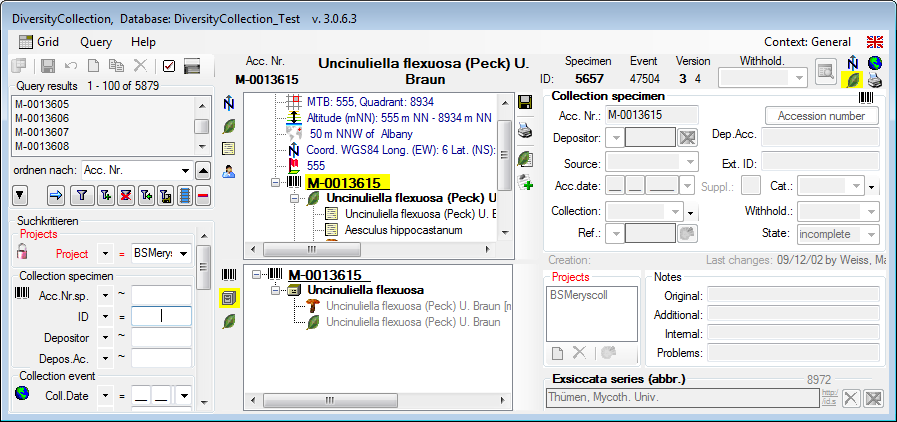
Task: Select M-0013606 in the query results
Action: click(42, 118)
